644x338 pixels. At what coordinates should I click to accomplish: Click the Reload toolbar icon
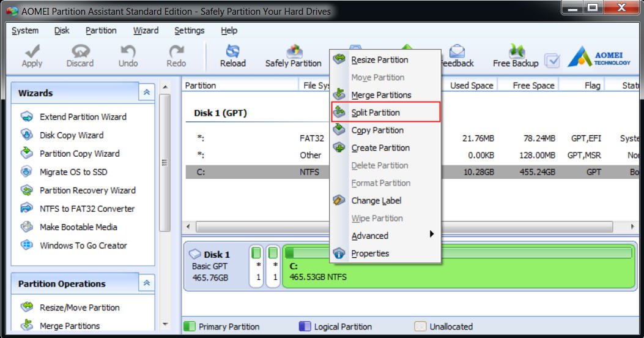(x=232, y=51)
